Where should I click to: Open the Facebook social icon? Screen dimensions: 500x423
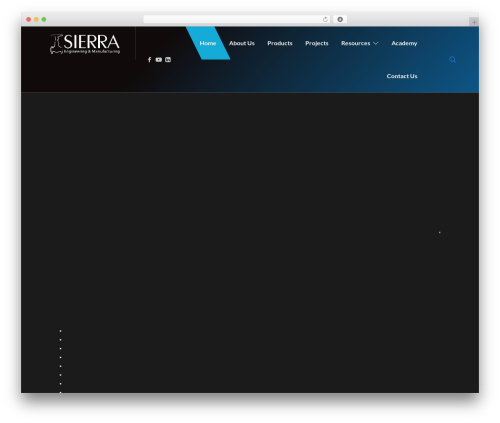click(x=149, y=60)
